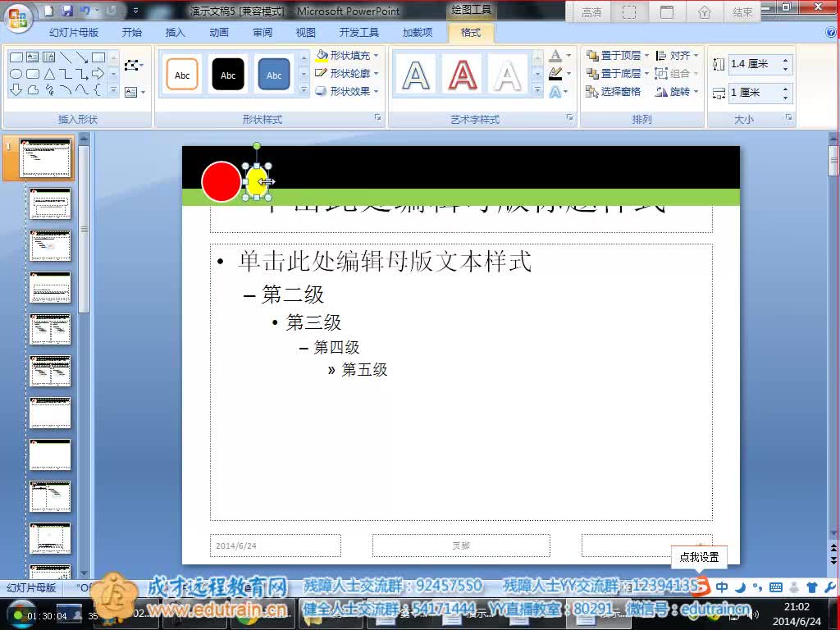The image size is (840, 630).
Task: Click the Undo icon
Action: tap(85, 11)
